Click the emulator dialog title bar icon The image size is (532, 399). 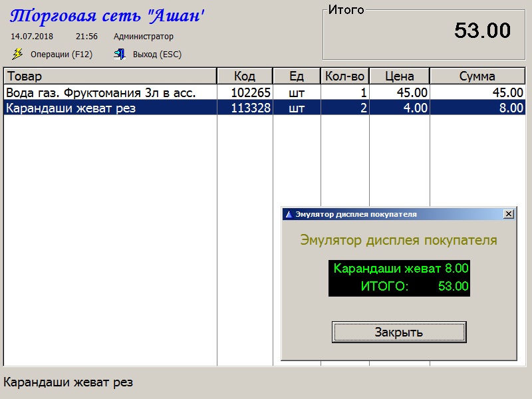tap(288, 214)
